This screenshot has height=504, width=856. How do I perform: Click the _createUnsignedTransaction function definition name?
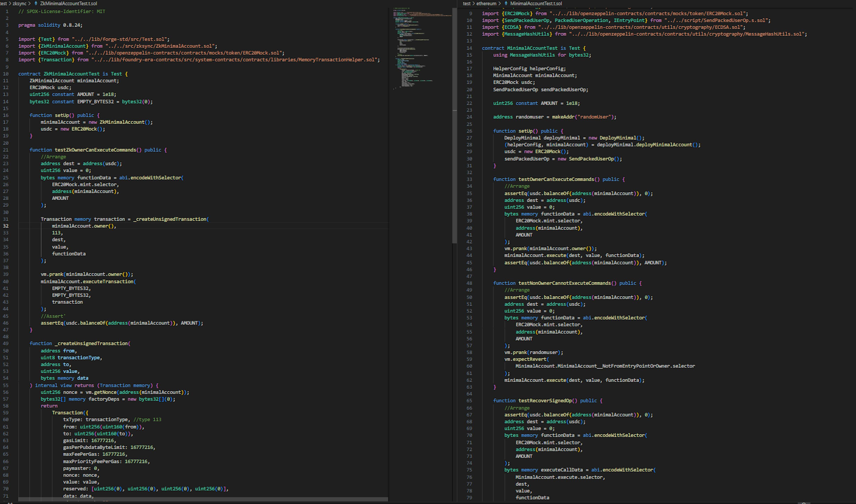91,343
